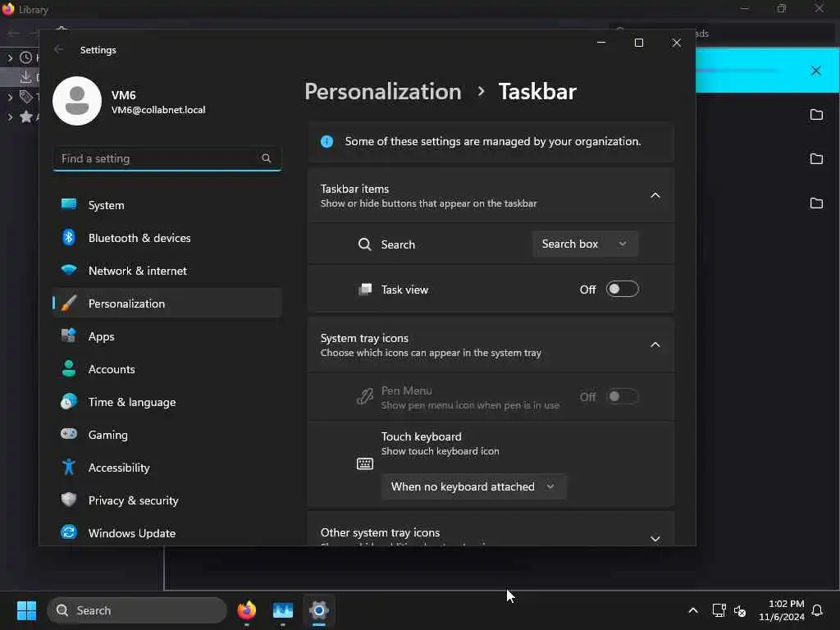Open Accounts settings category
The image size is (840, 630).
click(x=167, y=369)
